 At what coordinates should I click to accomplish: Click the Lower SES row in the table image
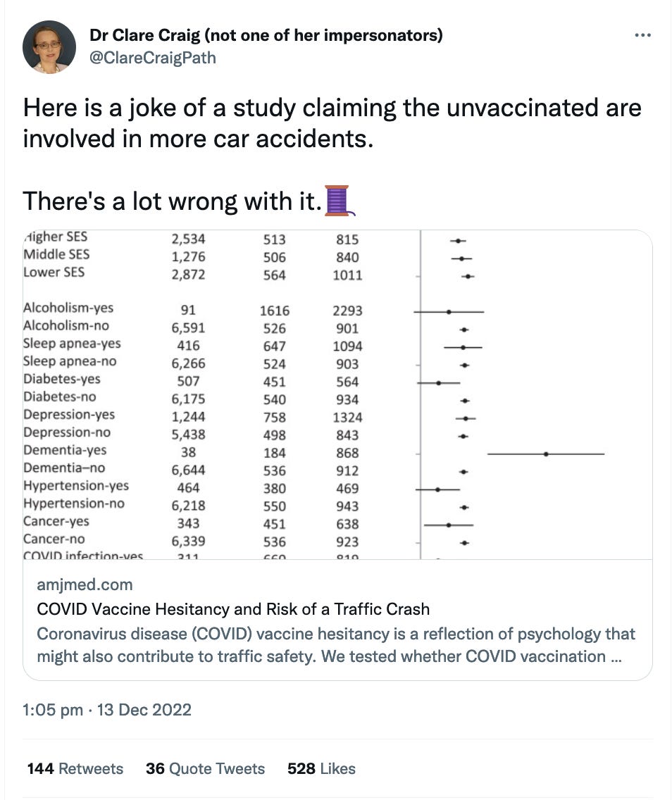tap(54, 272)
